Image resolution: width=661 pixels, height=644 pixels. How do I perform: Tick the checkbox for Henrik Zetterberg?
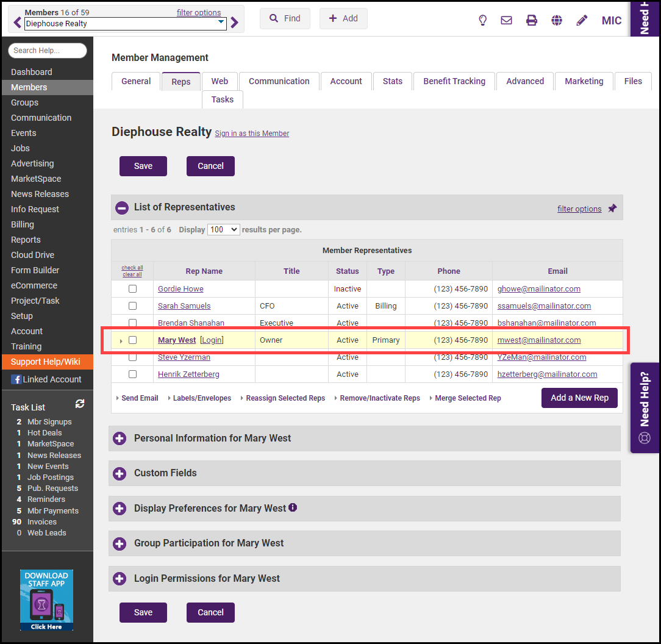pos(132,374)
